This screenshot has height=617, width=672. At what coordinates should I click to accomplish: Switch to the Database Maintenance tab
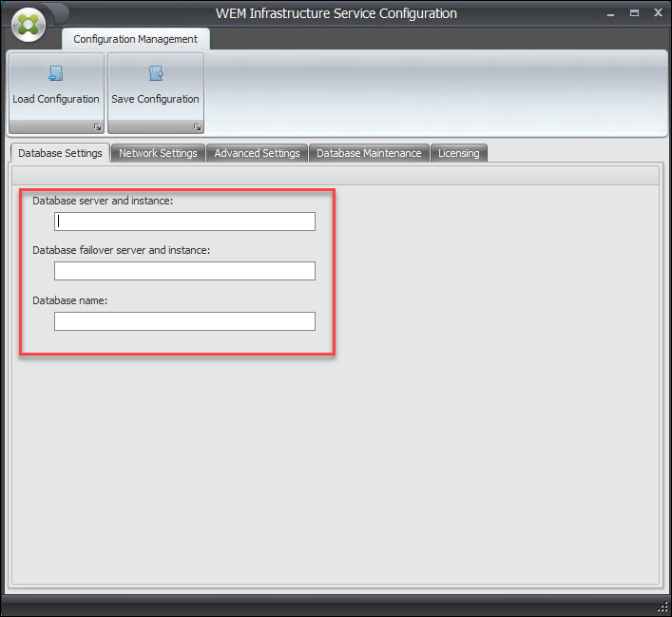coord(369,153)
